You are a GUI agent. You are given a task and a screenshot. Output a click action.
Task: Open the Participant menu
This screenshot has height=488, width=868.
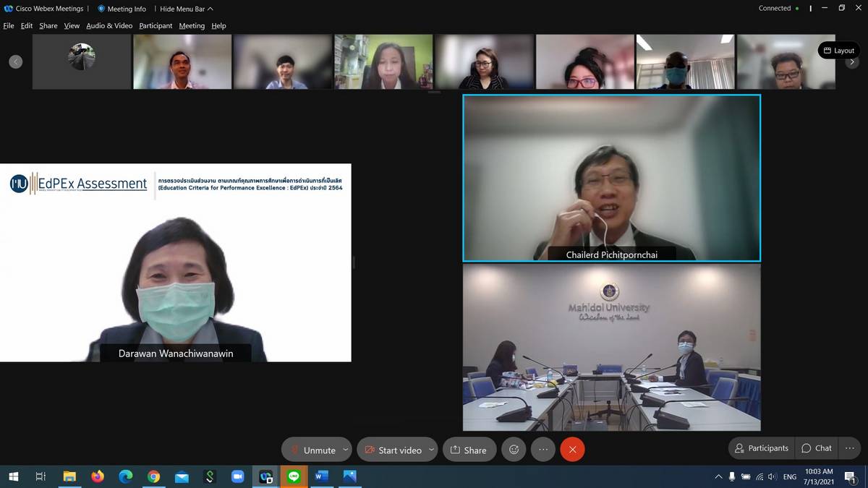[x=156, y=26]
